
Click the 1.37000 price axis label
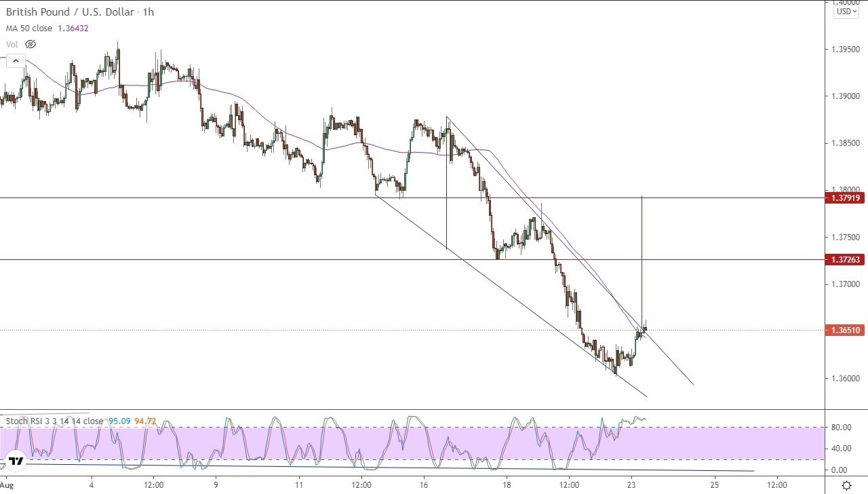[x=846, y=284]
